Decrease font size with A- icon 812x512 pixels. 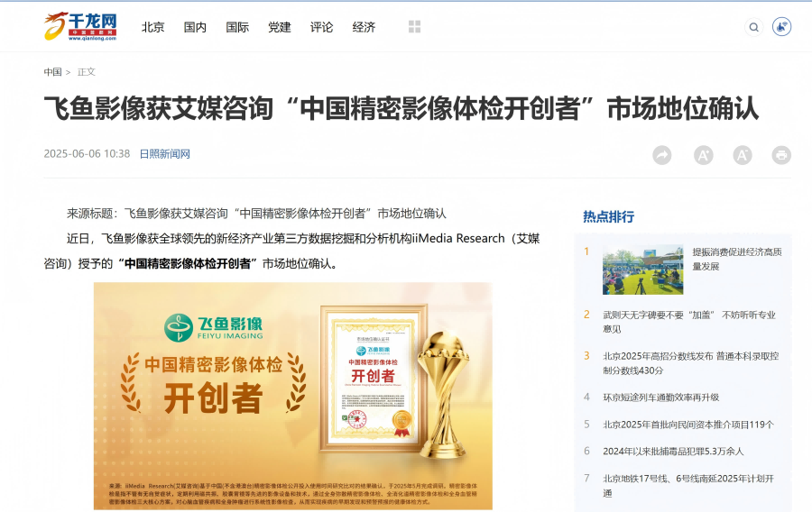[x=743, y=155]
